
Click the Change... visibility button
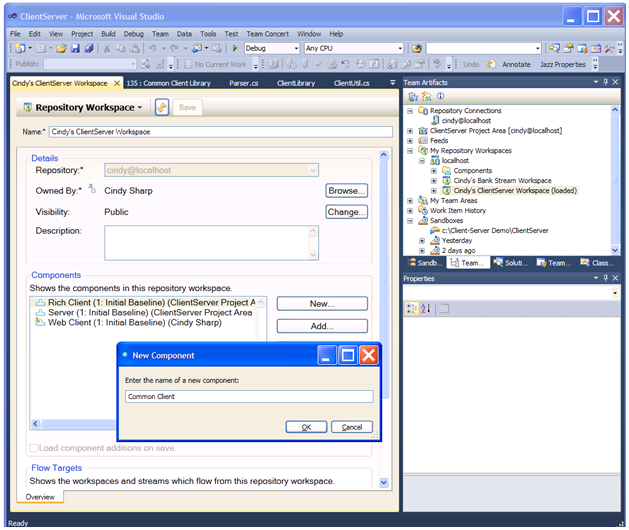347,212
